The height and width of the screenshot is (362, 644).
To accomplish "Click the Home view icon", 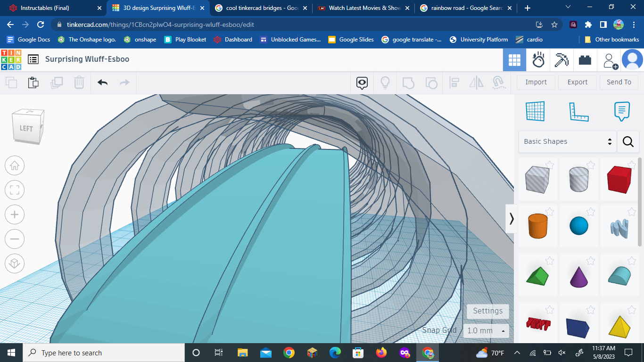I will coord(14,165).
